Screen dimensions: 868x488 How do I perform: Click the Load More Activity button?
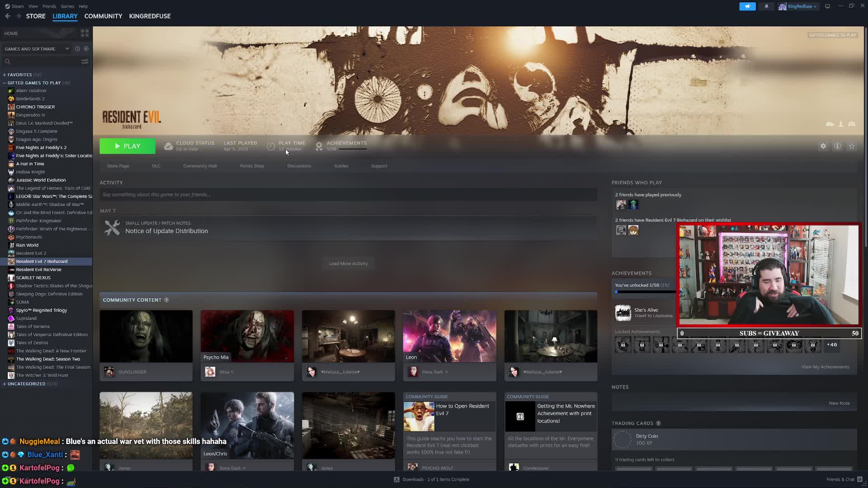(348, 263)
